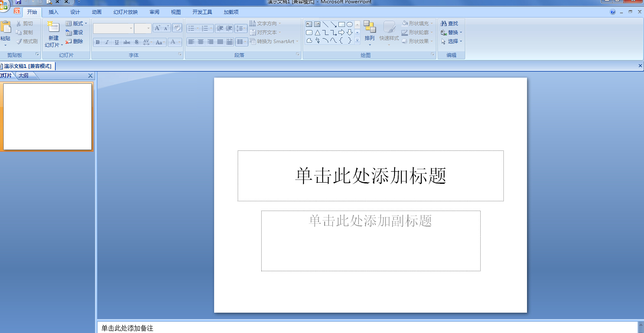Select the Vertical Text Box shape

317,24
